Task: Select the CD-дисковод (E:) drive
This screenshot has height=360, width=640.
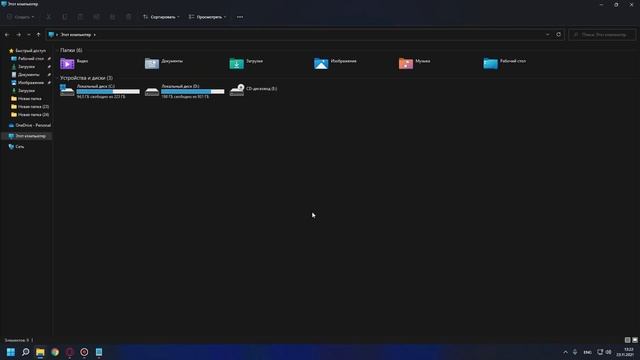Action: [x=253, y=90]
